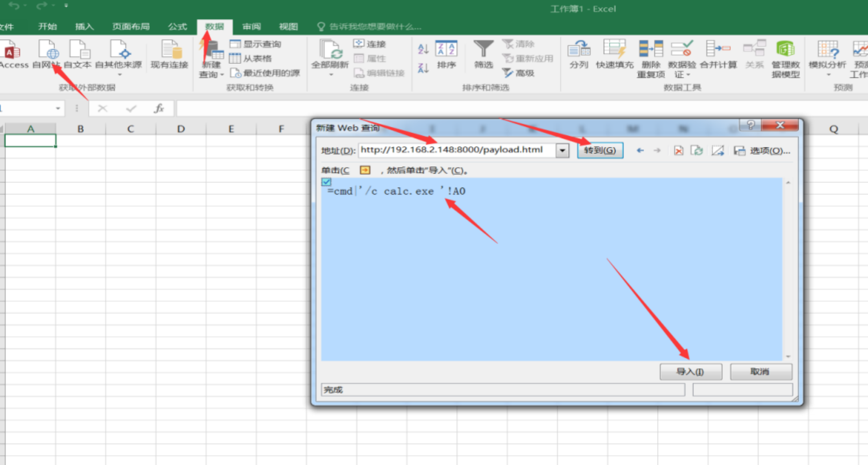868x465 pixels.
Task: Click the Redo icon in the title bar
Action: [42, 5]
